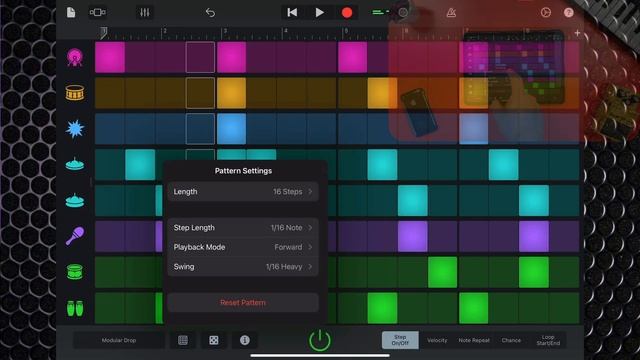Click ruler mark 2
The height and width of the screenshot is (360, 640).
(x=165, y=31)
